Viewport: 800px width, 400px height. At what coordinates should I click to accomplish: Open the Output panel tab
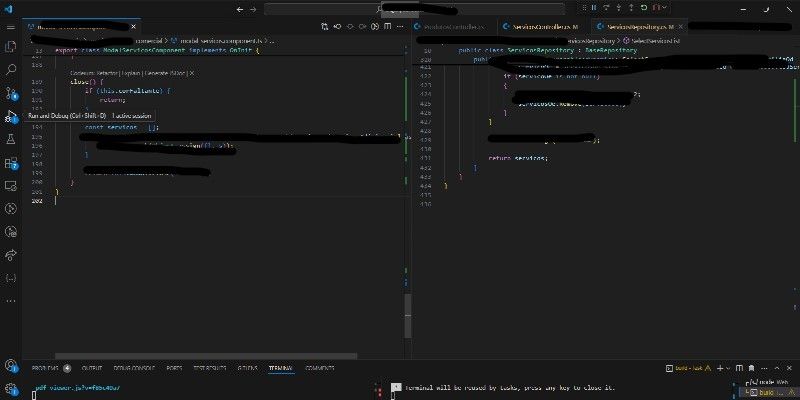click(x=92, y=368)
